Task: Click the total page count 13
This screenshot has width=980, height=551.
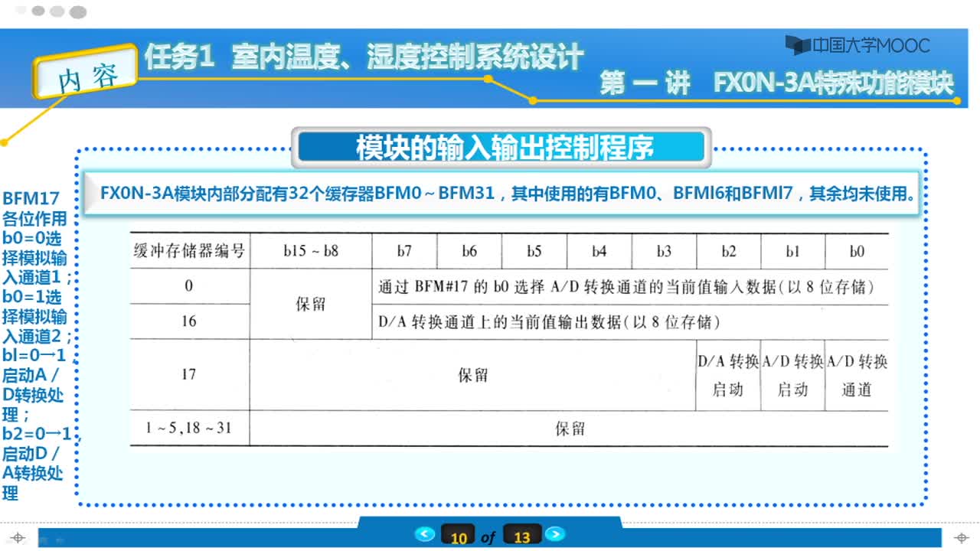Action: 522,536
